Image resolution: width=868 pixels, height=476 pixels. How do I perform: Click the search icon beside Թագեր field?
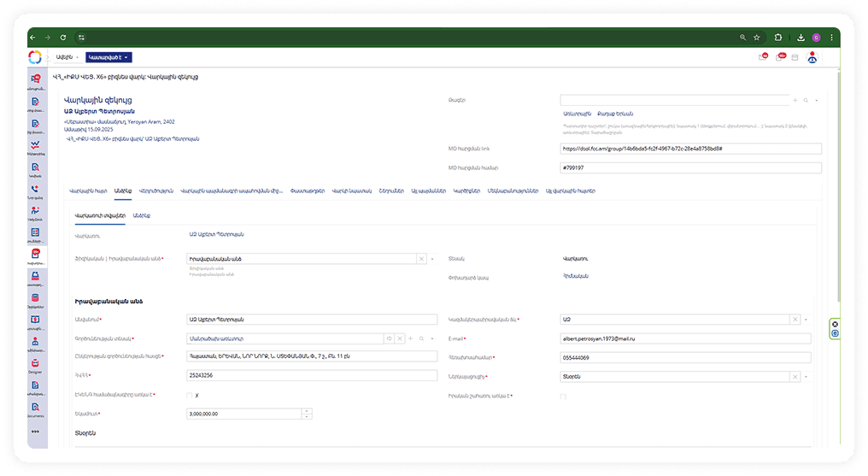(x=806, y=100)
